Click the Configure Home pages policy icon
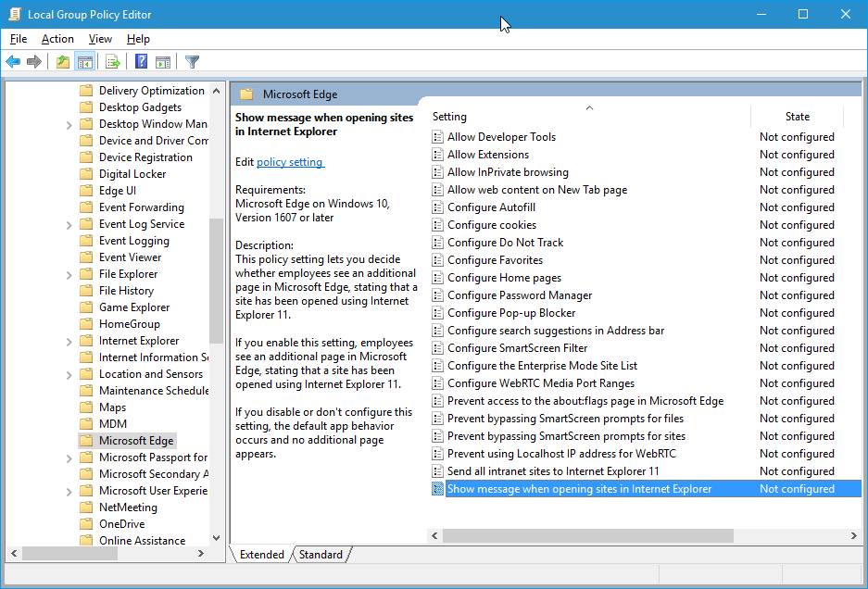Image resolution: width=868 pixels, height=589 pixels. coord(437,278)
